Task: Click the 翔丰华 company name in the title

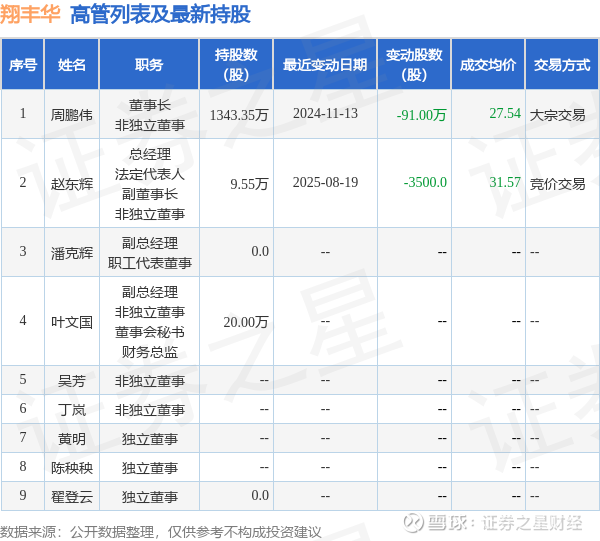Action: 30,14
